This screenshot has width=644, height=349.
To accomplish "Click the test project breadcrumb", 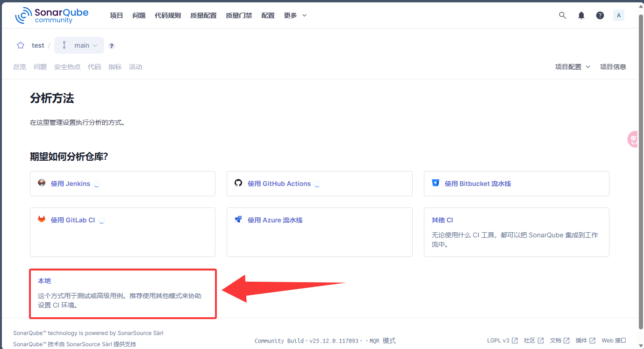I will (x=38, y=45).
